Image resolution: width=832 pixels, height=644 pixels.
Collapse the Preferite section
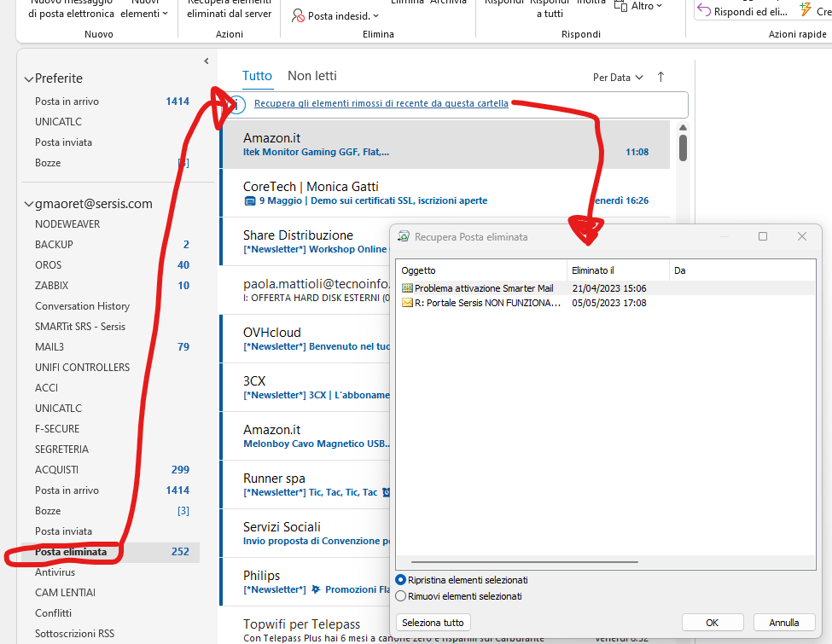pyautogui.click(x=29, y=79)
